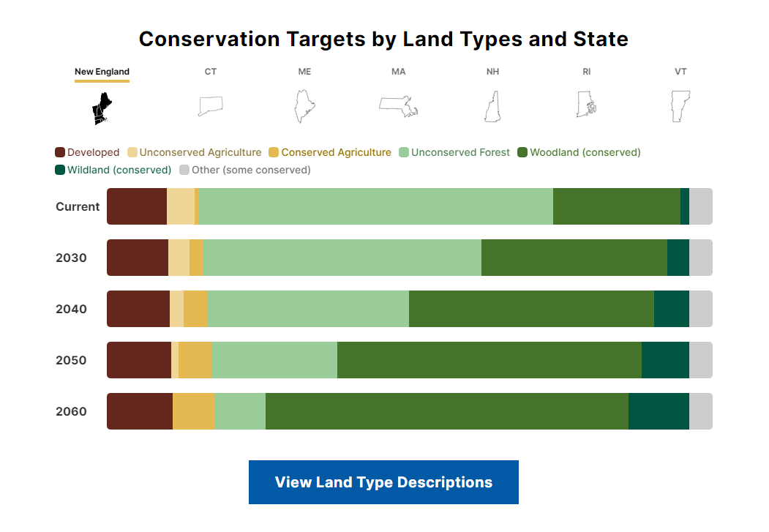Viewport: 769px width, 532px height.
Task: Toggle Unconserved Agriculture legend entry
Action: [200, 152]
